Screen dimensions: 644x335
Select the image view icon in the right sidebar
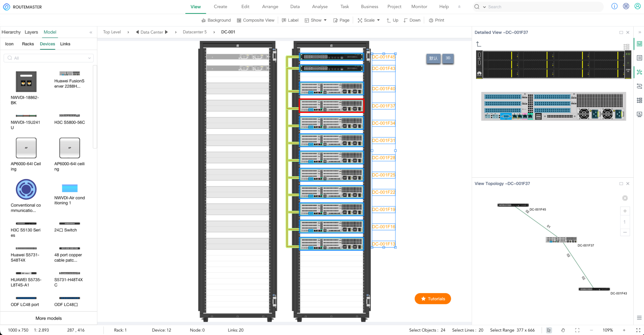pyautogui.click(x=639, y=44)
